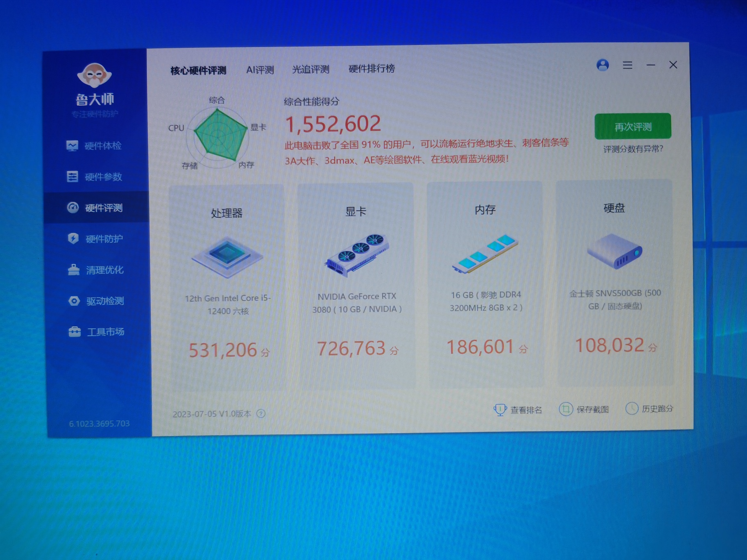Click the 硬件防护 shield icon in sidebar
The image size is (747, 560).
coord(73,239)
